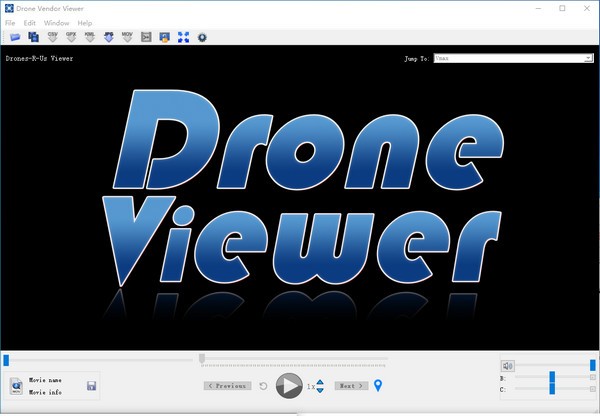The height and width of the screenshot is (416, 600).
Task: Click the GPX export toolbar icon
Action: tap(71, 37)
